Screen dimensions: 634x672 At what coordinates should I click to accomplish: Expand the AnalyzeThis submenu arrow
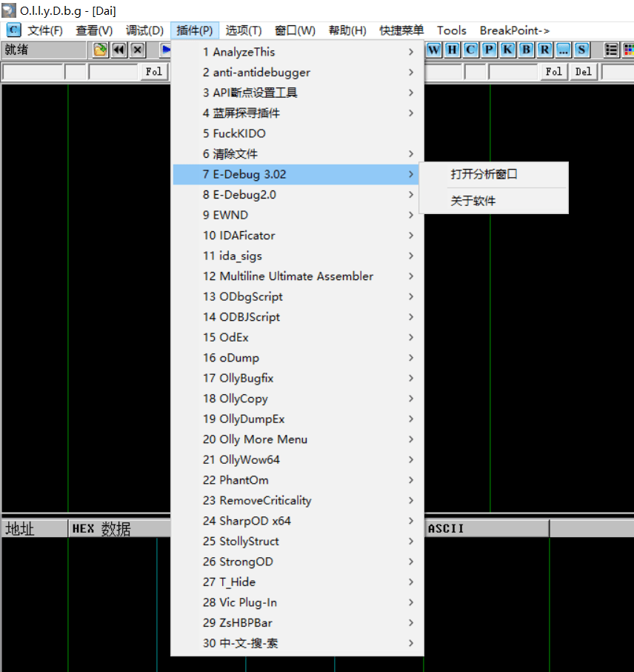[x=411, y=52]
